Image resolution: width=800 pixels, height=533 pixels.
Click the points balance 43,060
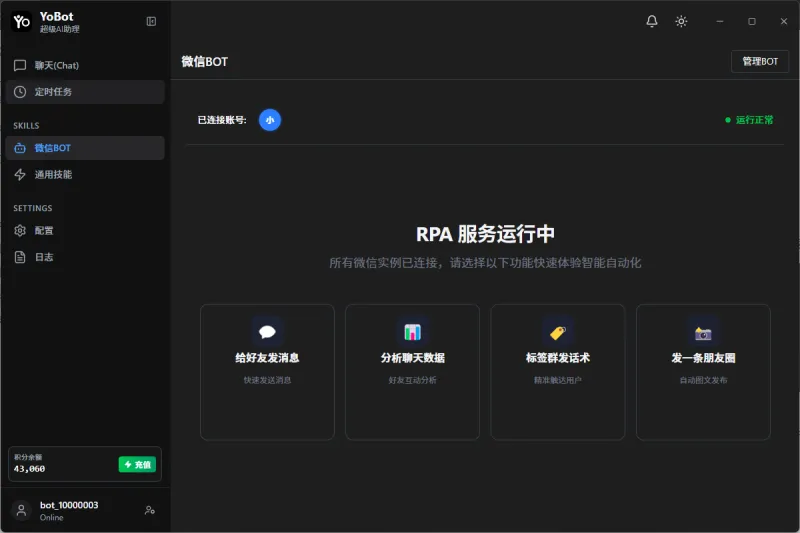coord(30,469)
